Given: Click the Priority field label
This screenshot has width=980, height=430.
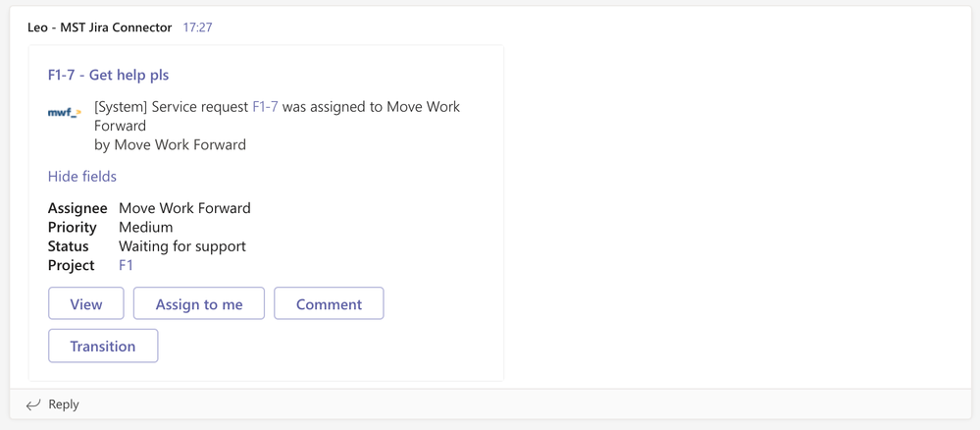Looking at the screenshot, I should (73, 227).
